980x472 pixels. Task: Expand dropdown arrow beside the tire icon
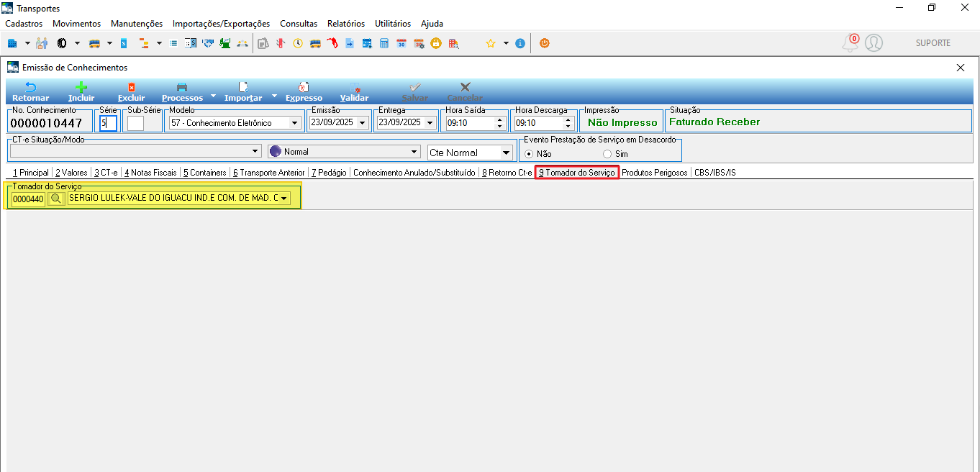coord(77,43)
